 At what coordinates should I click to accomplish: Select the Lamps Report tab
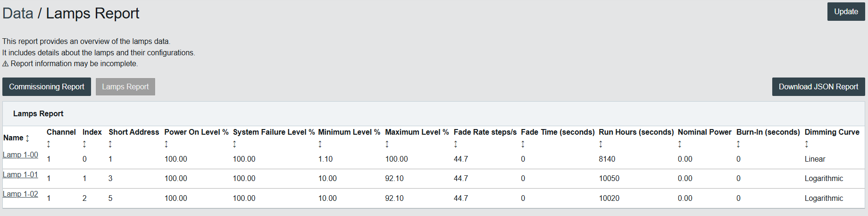[125, 87]
